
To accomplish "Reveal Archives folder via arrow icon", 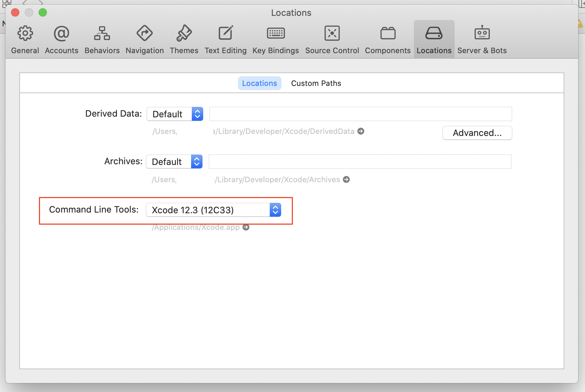I will pos(346,179).
